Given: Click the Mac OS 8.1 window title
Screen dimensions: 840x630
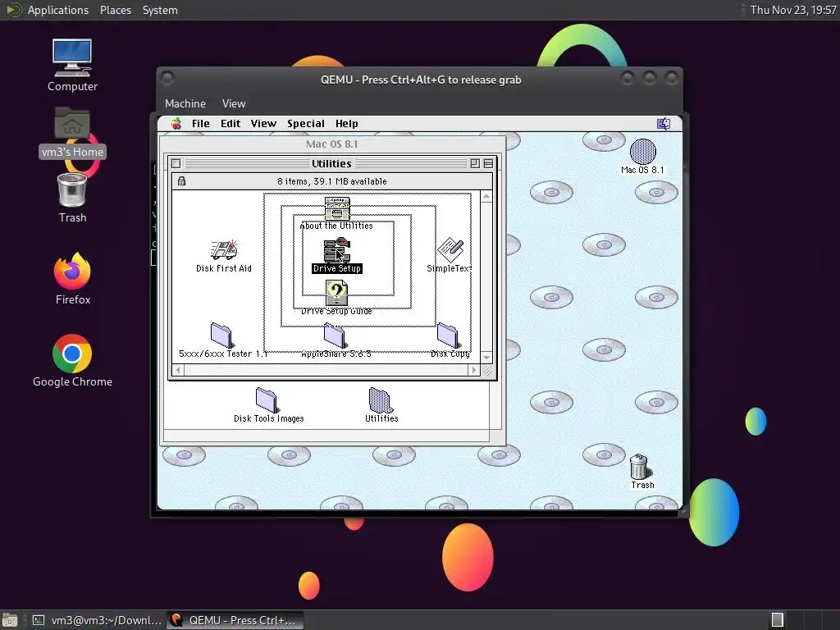Looking at the screenshot, I should 332,144.
